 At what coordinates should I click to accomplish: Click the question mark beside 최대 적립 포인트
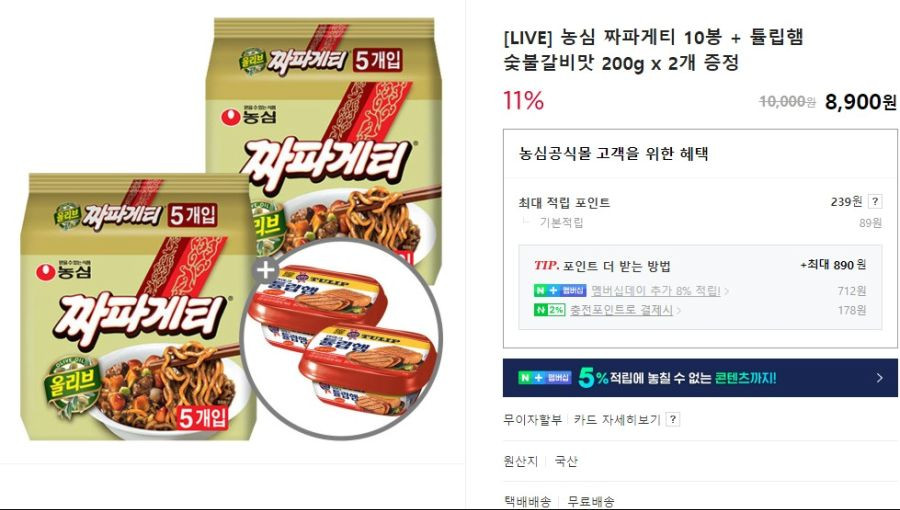[875, 201]
